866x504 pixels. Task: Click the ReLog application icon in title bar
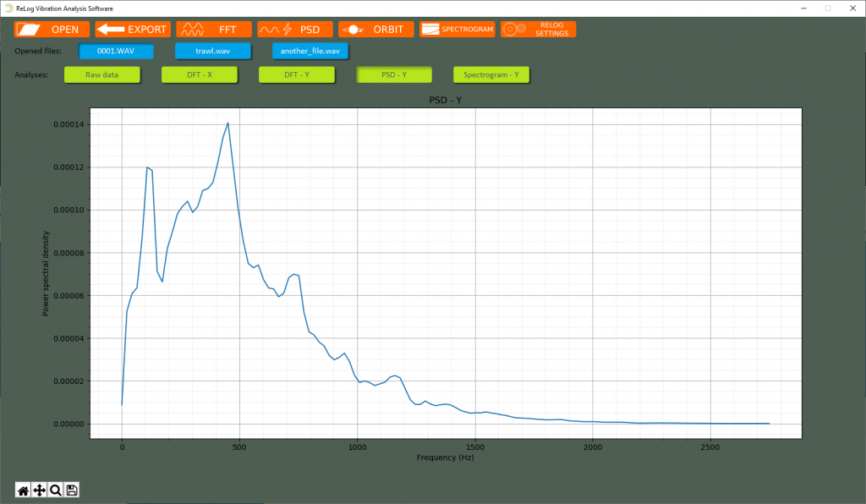8,8
